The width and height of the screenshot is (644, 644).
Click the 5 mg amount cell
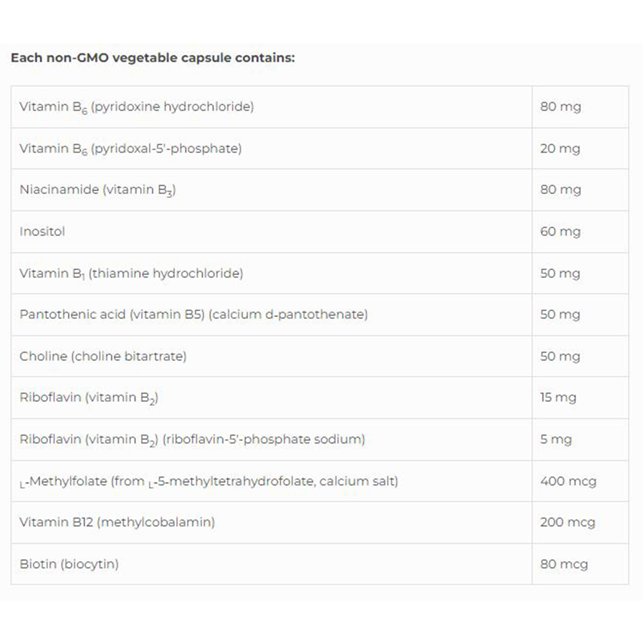556,440
